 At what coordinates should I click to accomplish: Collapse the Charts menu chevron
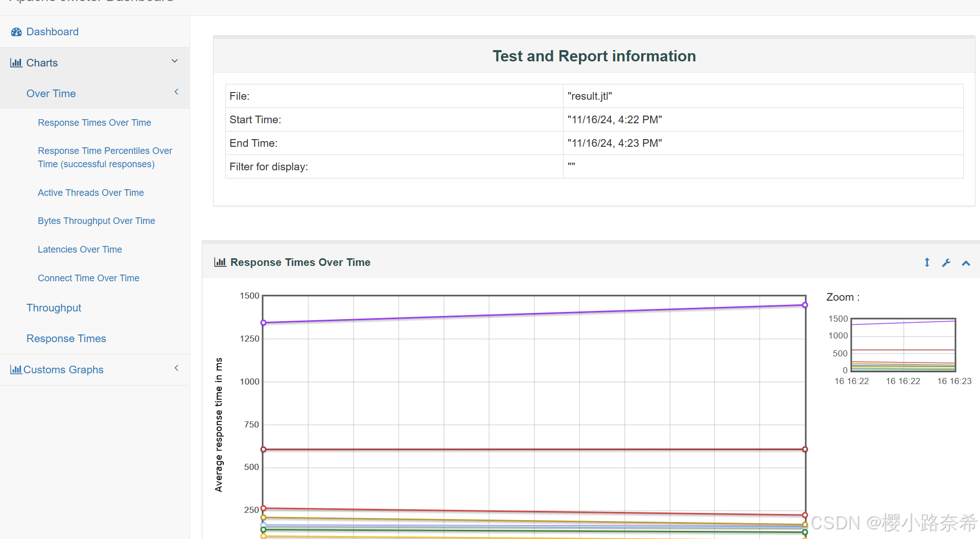click(x=175, y=61)
